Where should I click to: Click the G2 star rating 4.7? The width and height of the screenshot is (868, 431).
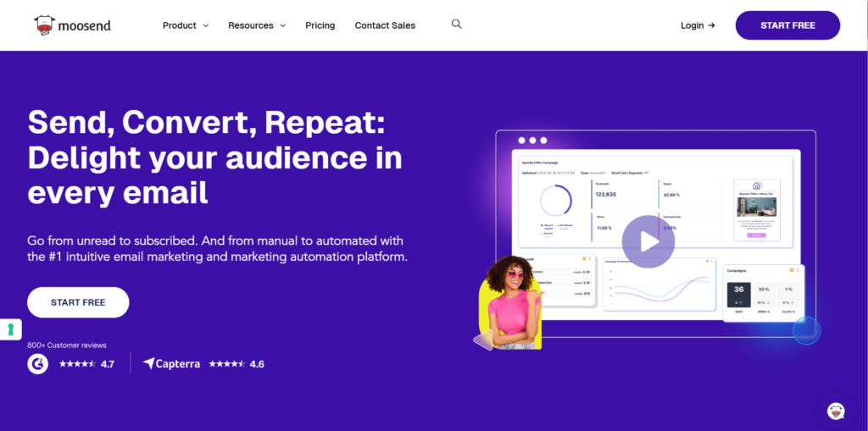[x=86, y=364]
